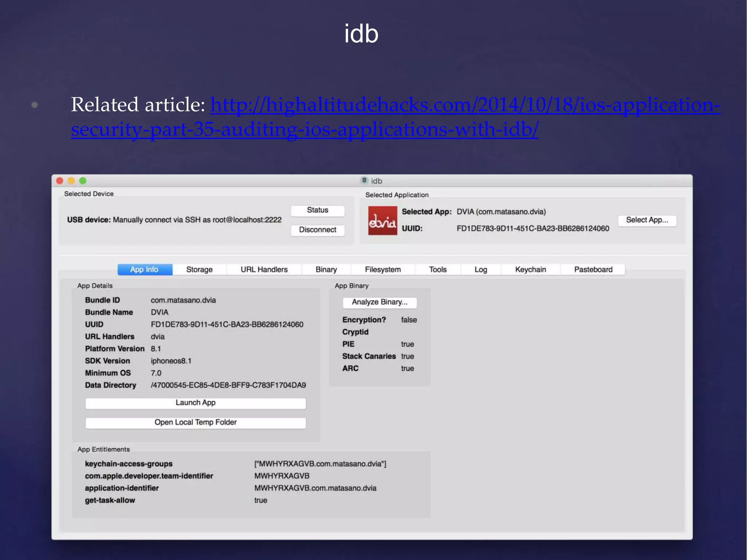Click the Select App... button
The width and height of the screenshot is (747, 560).
coord(647,220)
